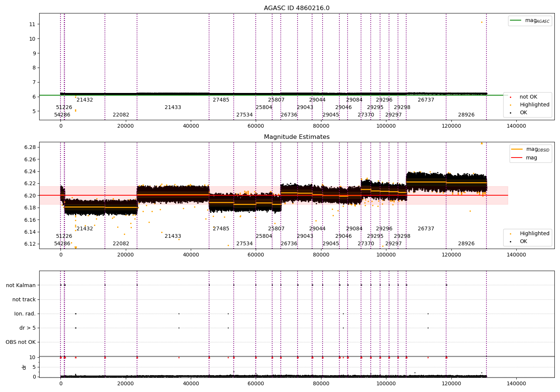Click obsid label '26737' in top plot
The image size is (560, 392).
pyautogui.click(x=426, y=100)
